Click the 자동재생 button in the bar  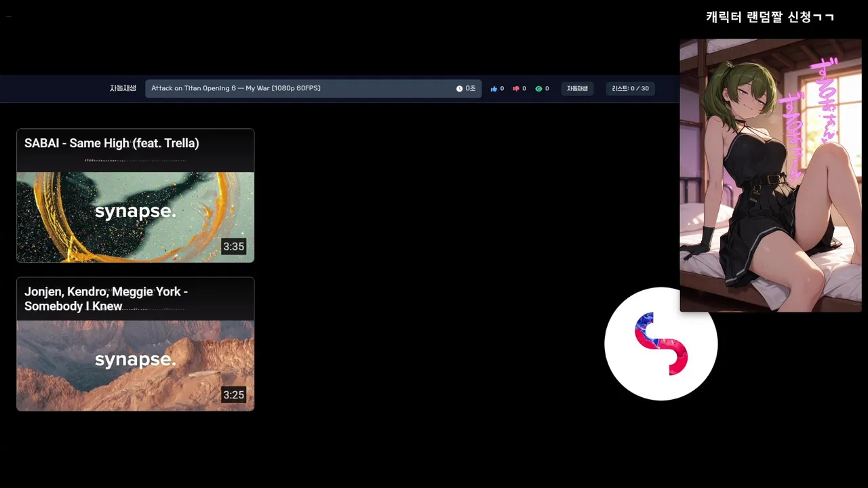(x=577, y=89)
